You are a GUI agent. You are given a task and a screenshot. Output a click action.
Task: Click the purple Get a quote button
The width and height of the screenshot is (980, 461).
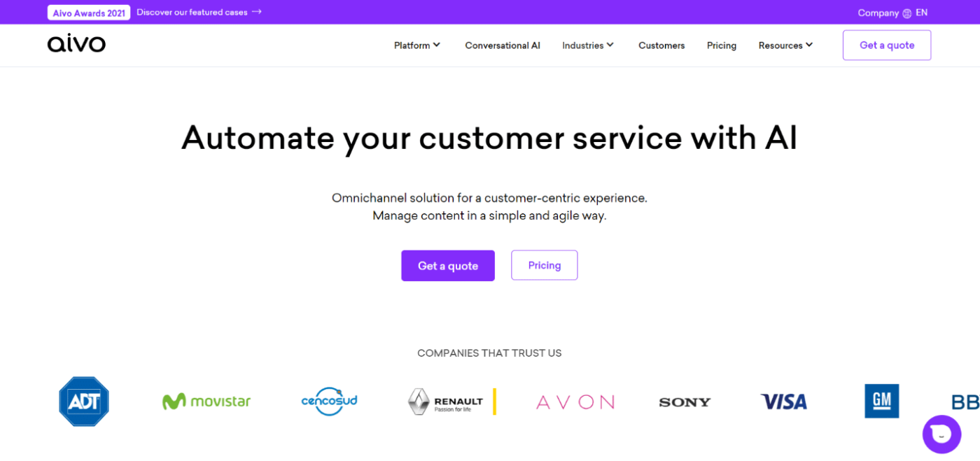448,266
